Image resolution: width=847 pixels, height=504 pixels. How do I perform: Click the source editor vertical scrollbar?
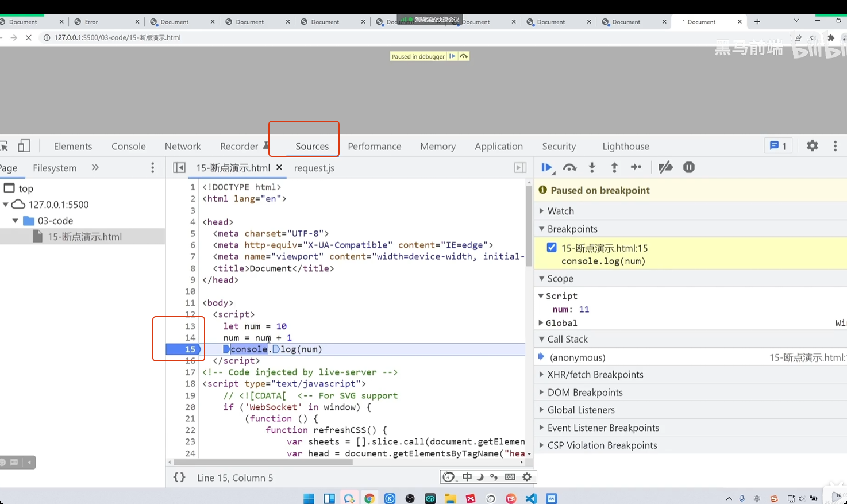(529, 225)
